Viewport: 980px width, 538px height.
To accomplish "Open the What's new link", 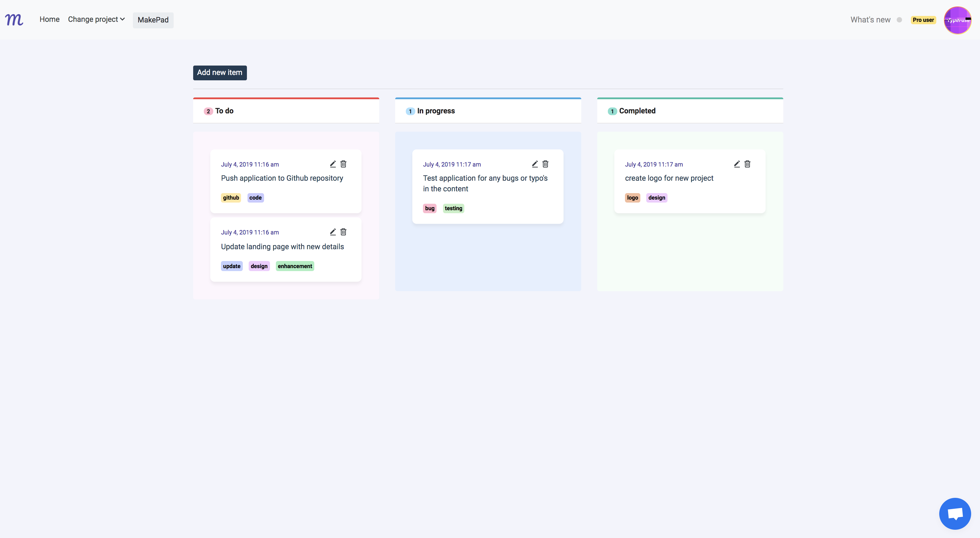I will [870, 20].
